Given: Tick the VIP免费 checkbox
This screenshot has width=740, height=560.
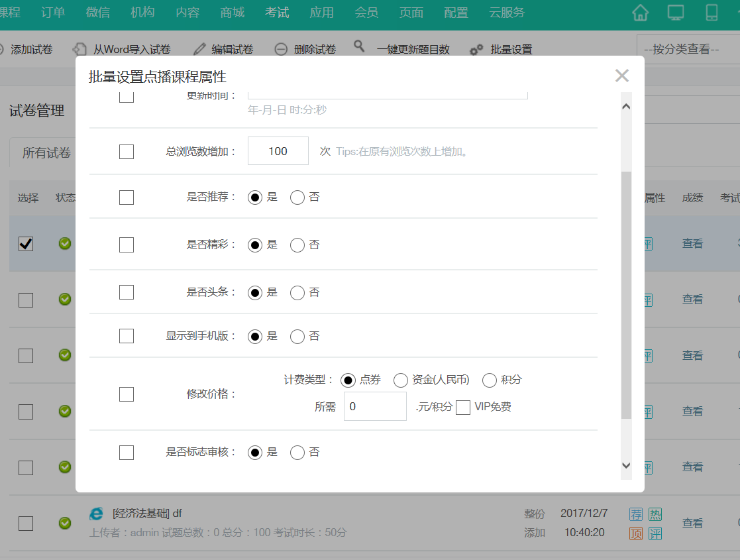Looking at the screenshot, I should [463, 407].
